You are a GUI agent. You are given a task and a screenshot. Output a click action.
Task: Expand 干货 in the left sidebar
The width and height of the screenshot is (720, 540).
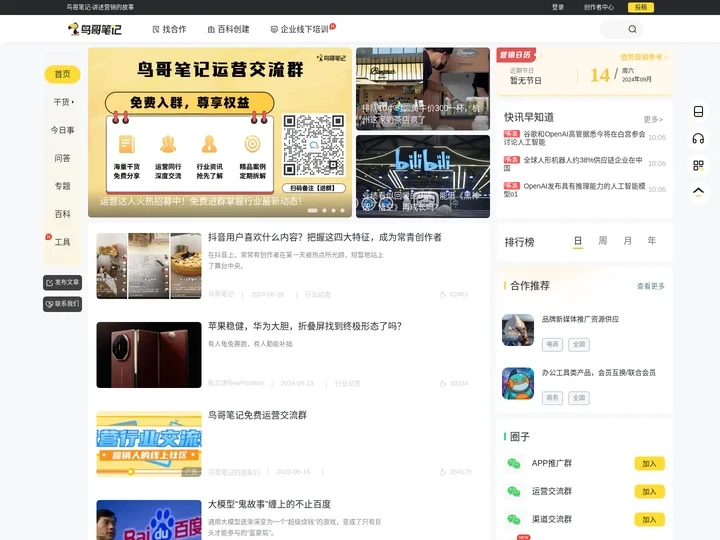click(x=63, y=102)
